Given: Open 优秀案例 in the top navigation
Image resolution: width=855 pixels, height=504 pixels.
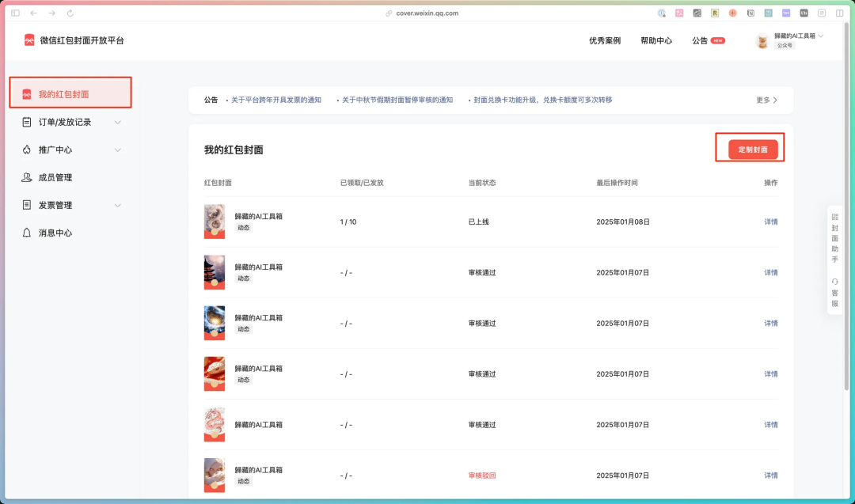Looking at the screenshot, I should (x=605, y=40).
